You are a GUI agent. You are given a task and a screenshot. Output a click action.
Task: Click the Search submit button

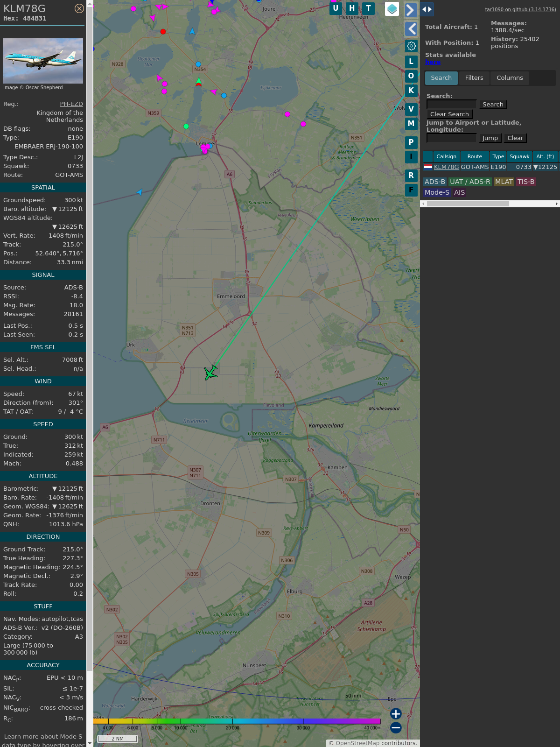click(x=493, y=105)
